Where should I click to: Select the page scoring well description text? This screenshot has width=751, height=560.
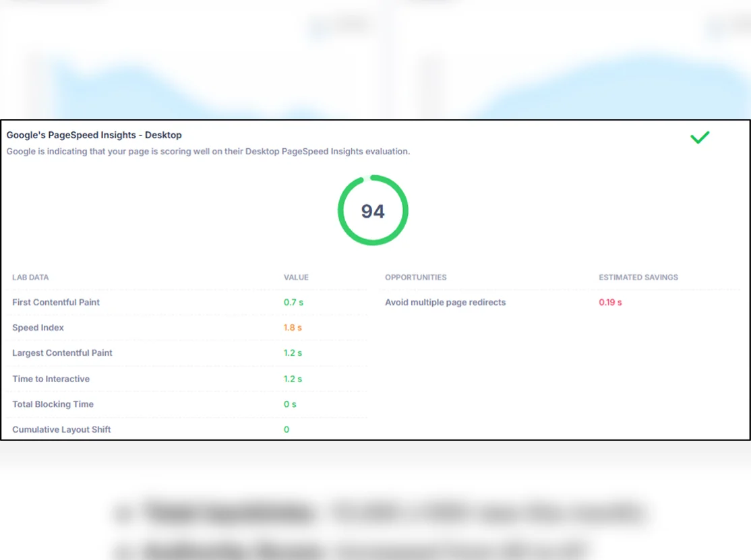pyautogui.click(x=208, y=152)
